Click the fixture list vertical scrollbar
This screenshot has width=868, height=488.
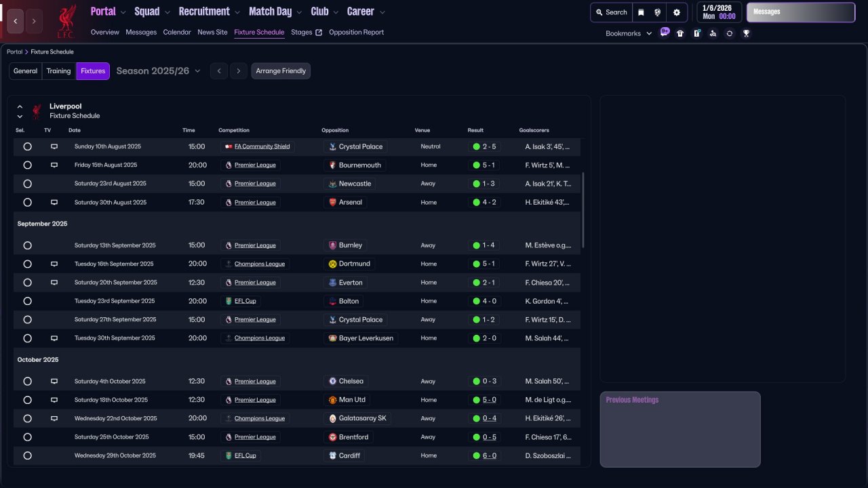click(583, 210)
